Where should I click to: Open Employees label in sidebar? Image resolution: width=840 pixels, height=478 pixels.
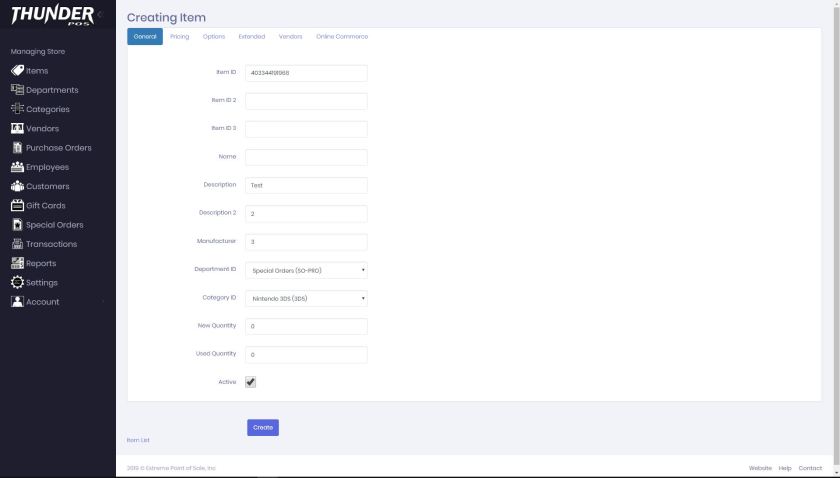click(47, 167)
